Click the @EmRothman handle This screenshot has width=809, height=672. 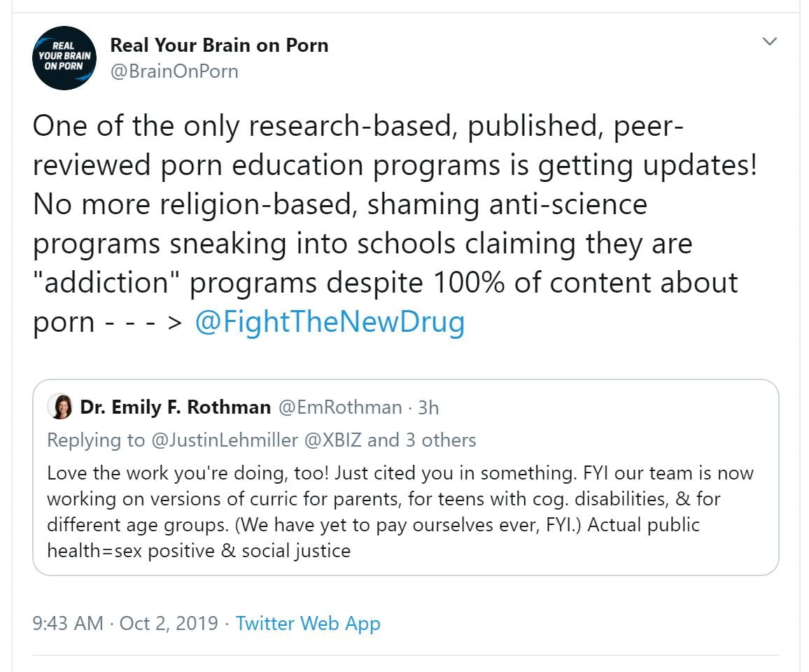pyautogui.click(x=340, y=407)
